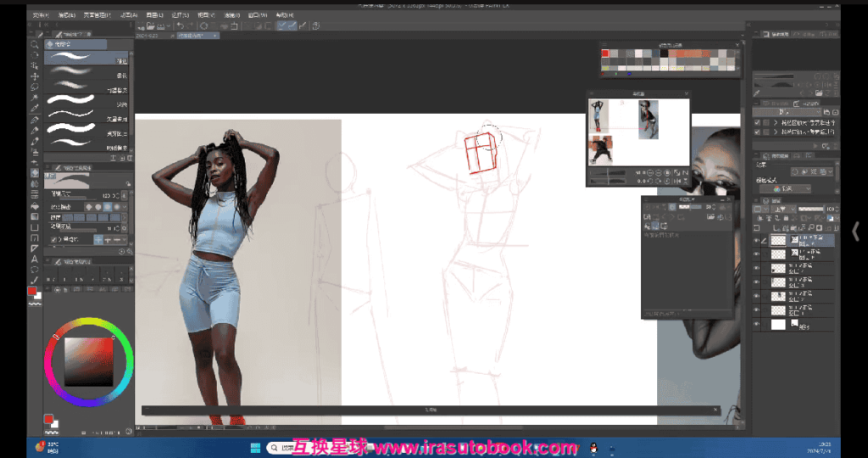Expand the second auto action entry
The width and height of the screenshot is (868, 458).
776,132
